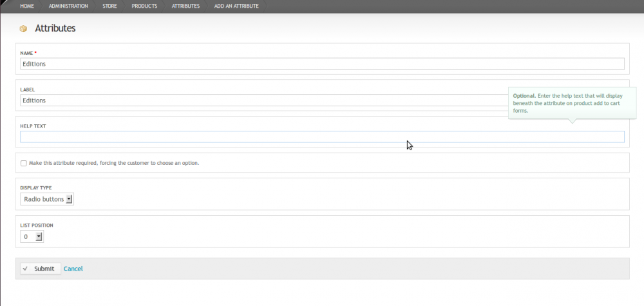Click the Cancel link
644x306 pixels.
73,269
